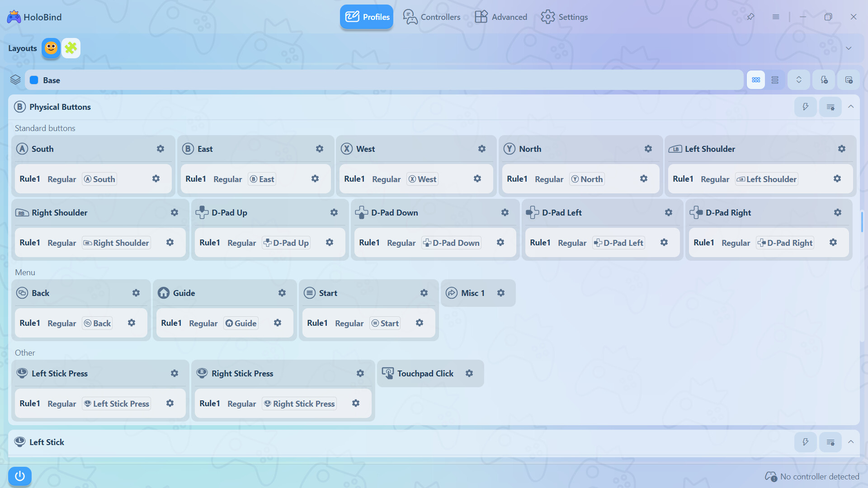Open settings gear for Misc 1
This screenshot has height=488, width=868.
(x=501, y=293)
